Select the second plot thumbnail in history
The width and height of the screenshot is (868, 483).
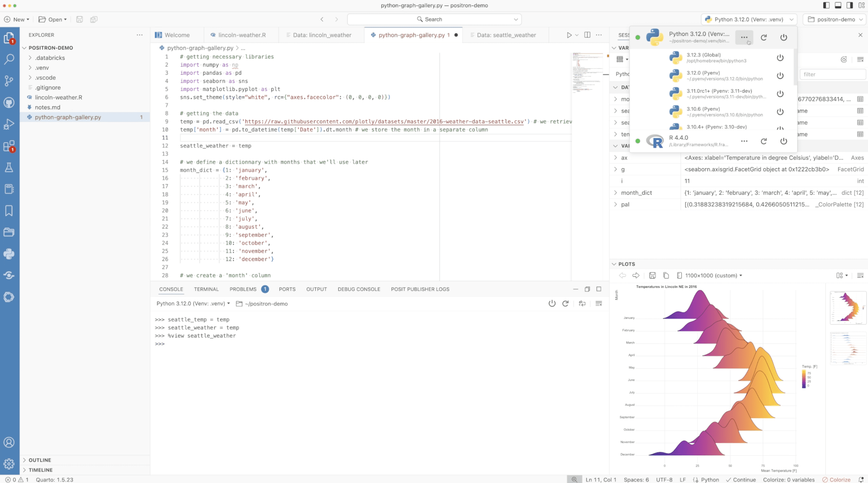point(848,348)
